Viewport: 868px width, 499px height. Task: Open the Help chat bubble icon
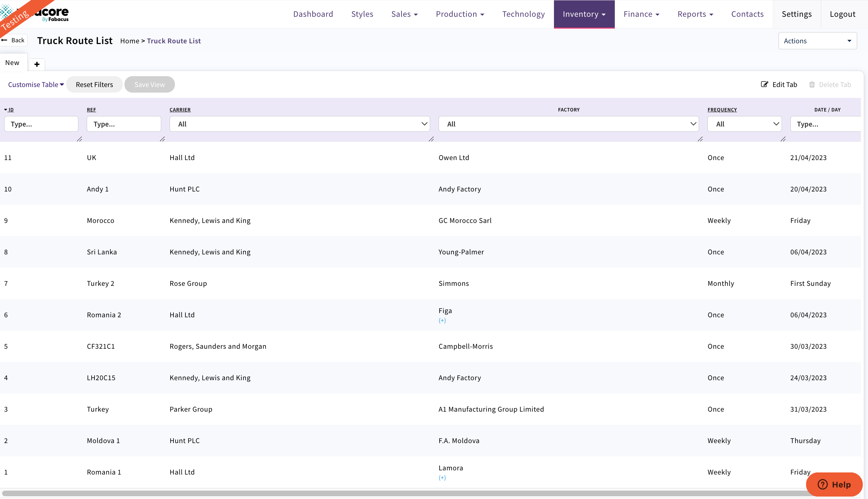823,484
